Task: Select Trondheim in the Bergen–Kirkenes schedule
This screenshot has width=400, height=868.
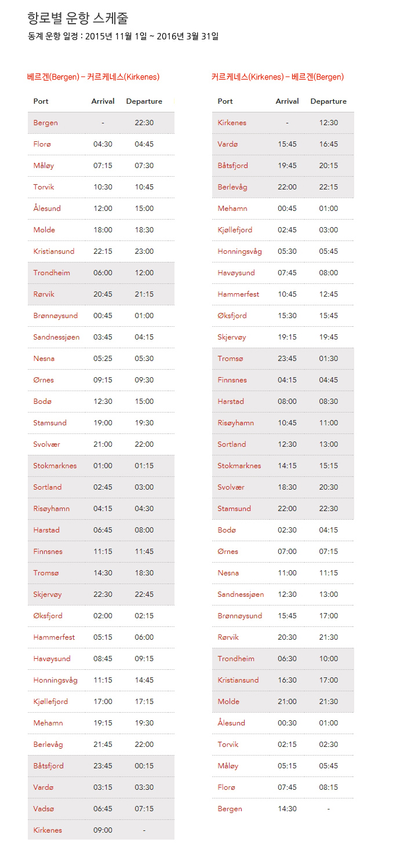Action: click(52, 273)
